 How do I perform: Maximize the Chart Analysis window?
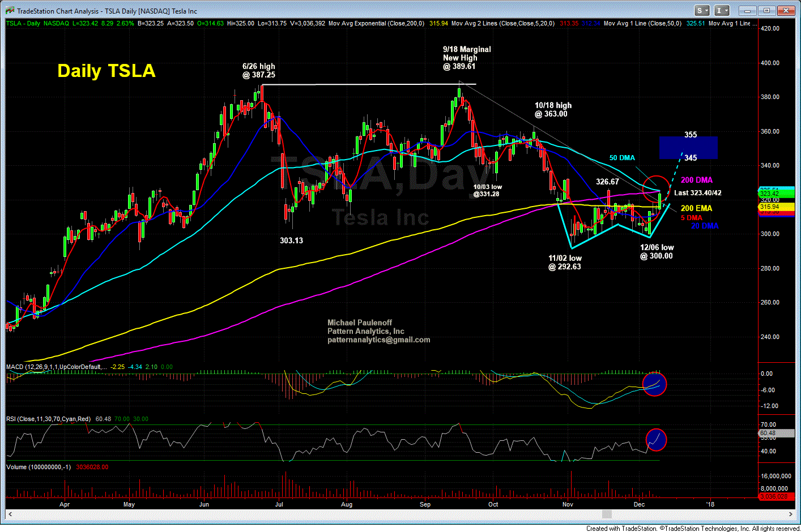[766, 11]
